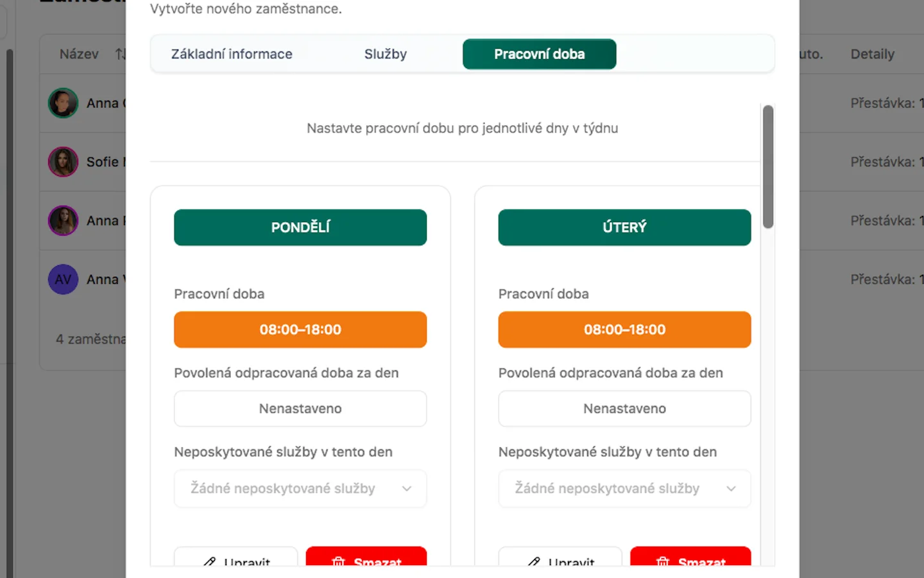
Task: Expand Monday's chevron for neposkytované služby
Action: pos(407,489)
